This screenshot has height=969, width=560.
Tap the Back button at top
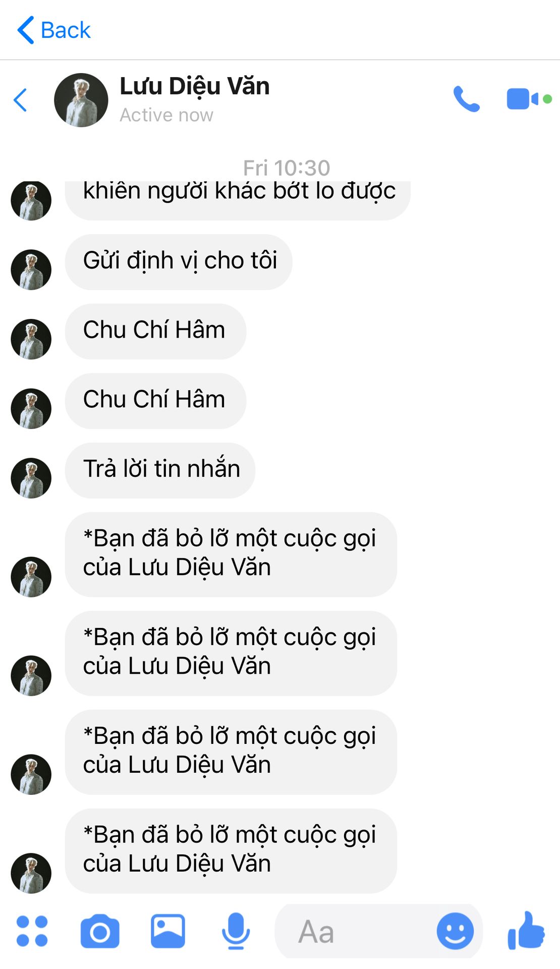click(x=53, y=30)
